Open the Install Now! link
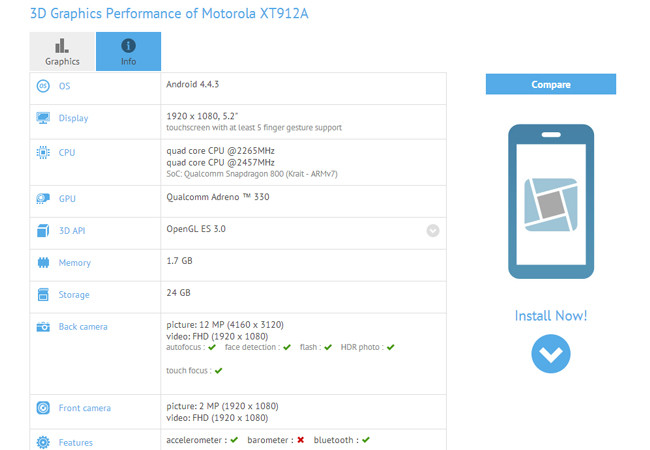The image size is (650, 450). pos(551,316)
